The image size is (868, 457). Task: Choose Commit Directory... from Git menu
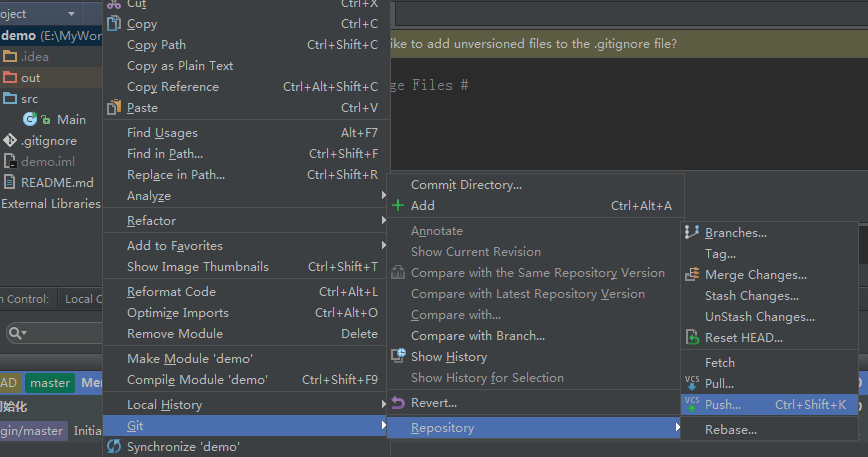point(466,185)
